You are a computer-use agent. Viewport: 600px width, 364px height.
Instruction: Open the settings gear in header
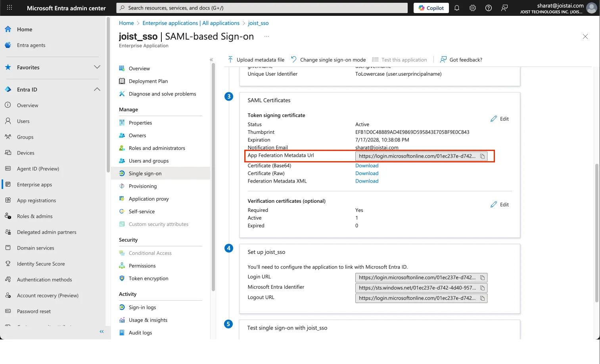point(473,8)
